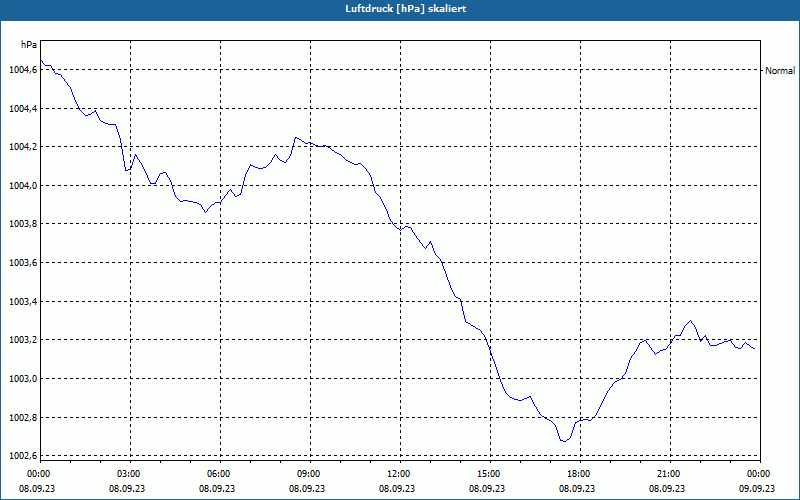Click the 12:00 time axis label
Image resolution: width=800 pixels, height=500 pixels.
397,473
